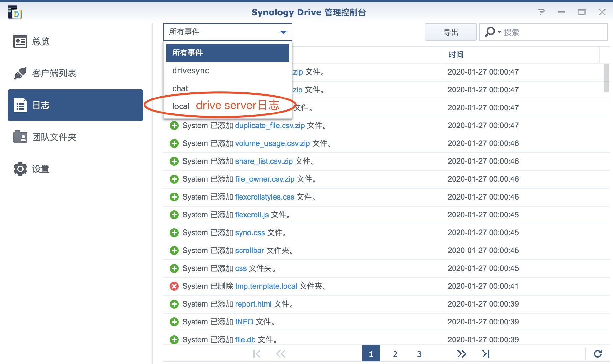
Task: Open scrollbar folder link
Action: pos(249,251)
